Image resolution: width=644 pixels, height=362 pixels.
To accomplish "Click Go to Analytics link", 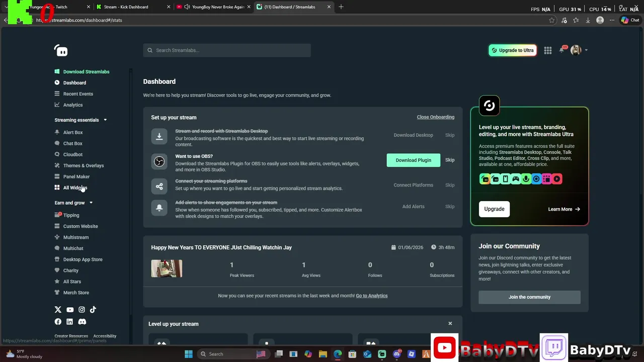I will click(371, 296).
